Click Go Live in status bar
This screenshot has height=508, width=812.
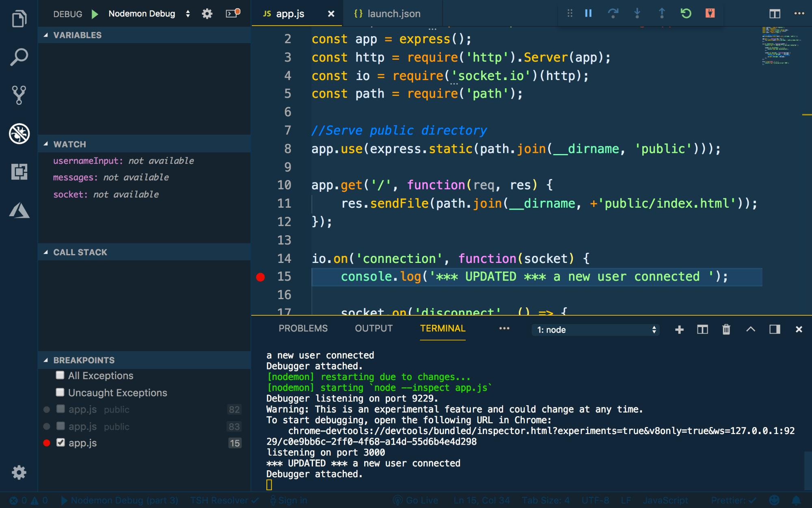click(x=415, y=500)
